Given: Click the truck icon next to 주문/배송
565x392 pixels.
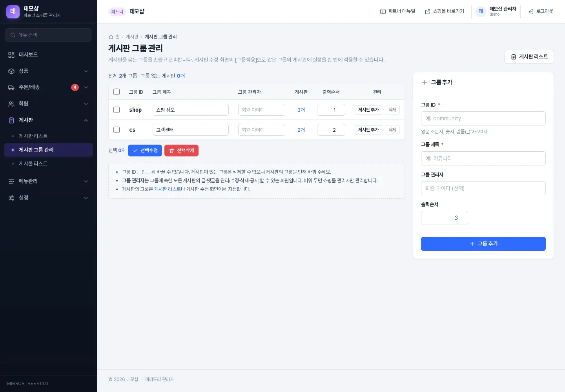Looking at the screenshot, I should point(11,87).
